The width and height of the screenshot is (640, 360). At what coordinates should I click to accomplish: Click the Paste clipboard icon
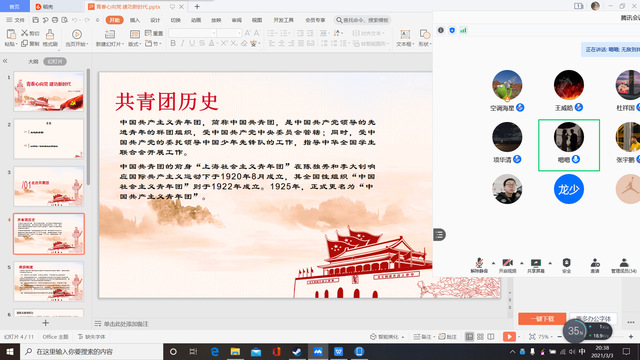pyautogui.click(x=11, y=34)
